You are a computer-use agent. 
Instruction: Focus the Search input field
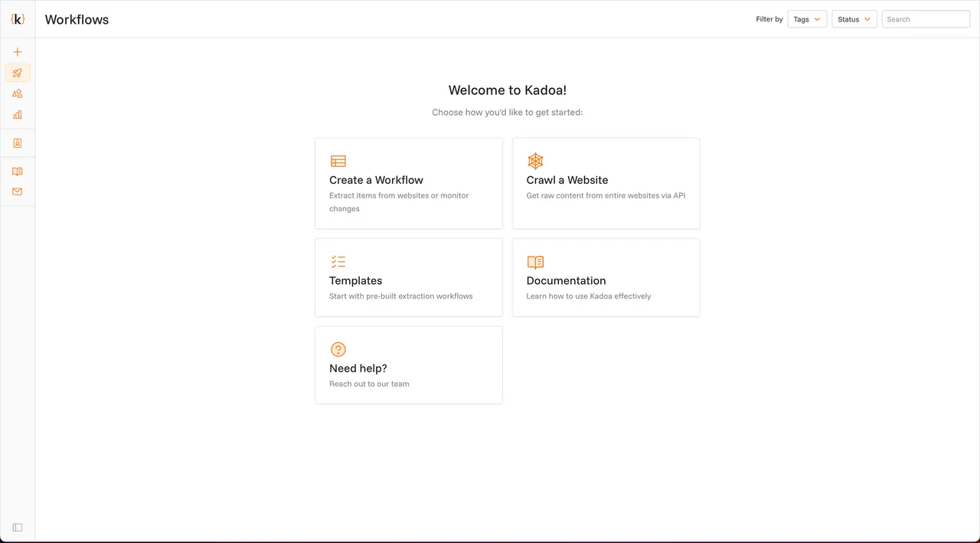(x=926, y=19)
